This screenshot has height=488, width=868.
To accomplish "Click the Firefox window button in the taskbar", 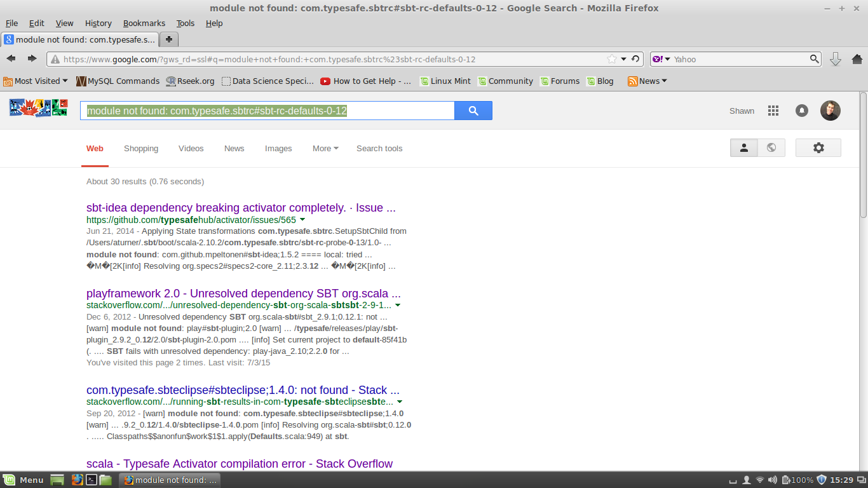I will 170,480.
